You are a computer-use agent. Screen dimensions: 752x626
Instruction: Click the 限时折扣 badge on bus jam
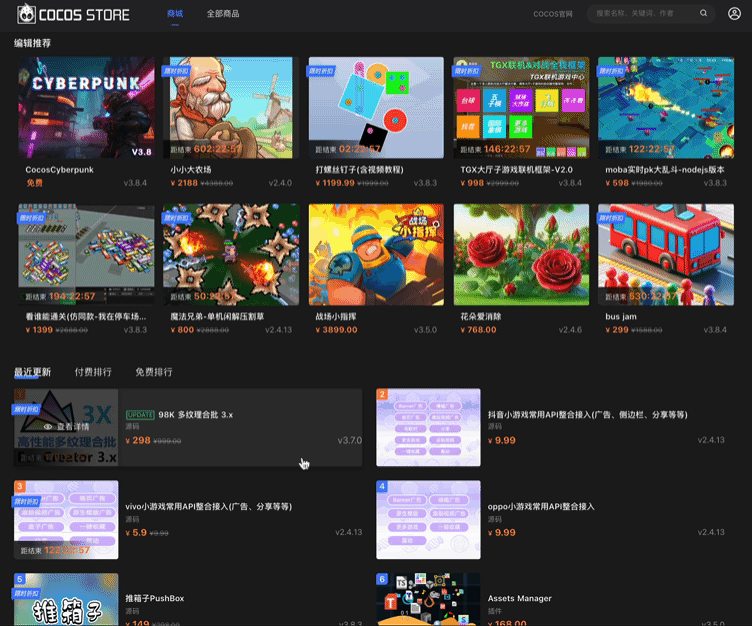point(611,218)
